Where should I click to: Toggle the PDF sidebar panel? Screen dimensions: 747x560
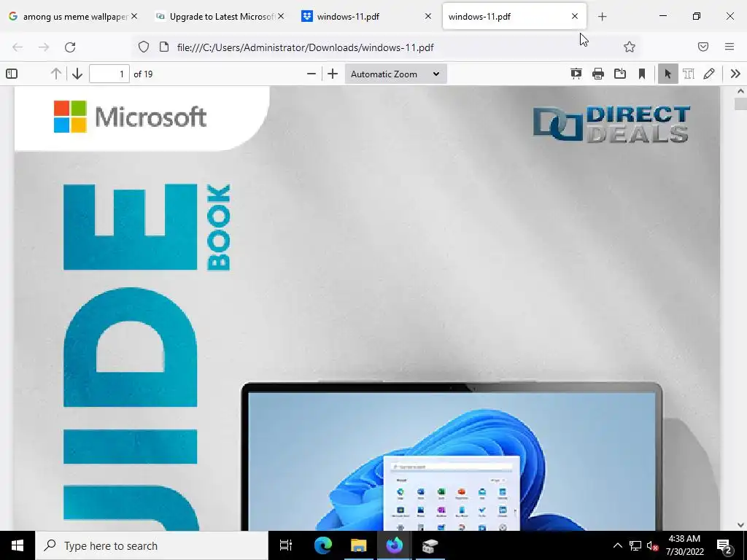click(12, 74)
